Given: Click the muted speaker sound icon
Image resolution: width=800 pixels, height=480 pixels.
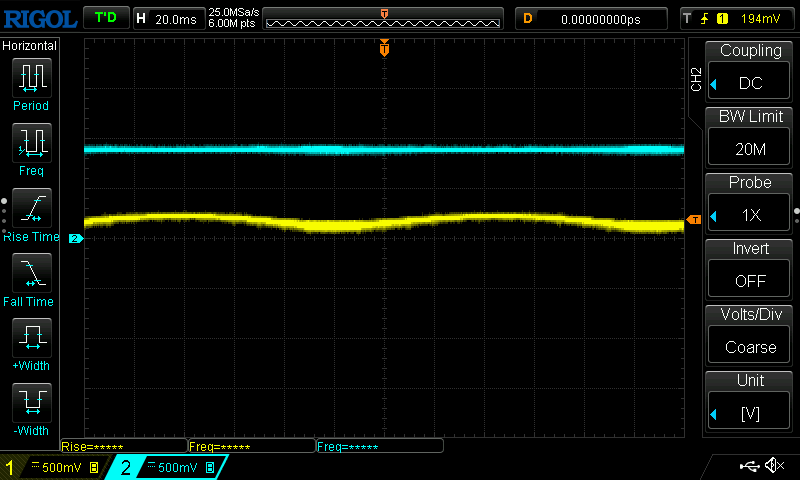Looking at the screenshot, I should pyautogui.click(x=773, y=466).
